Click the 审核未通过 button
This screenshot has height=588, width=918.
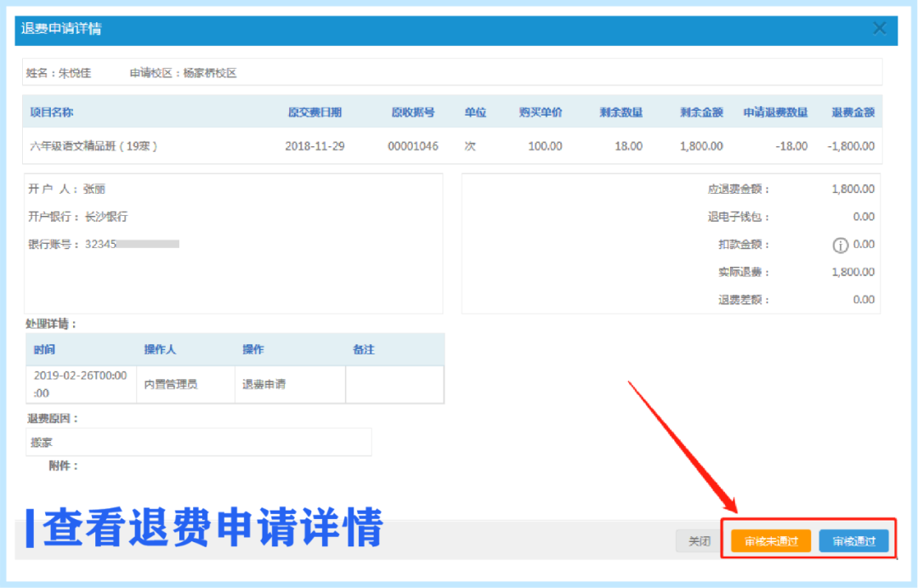771,541
